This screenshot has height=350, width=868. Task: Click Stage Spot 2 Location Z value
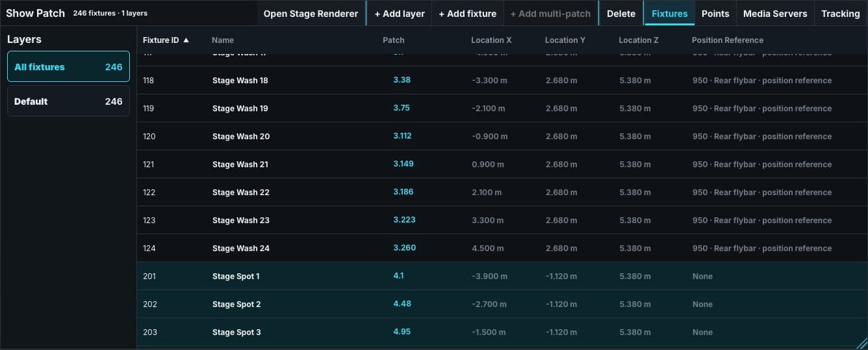coord(635,304)
